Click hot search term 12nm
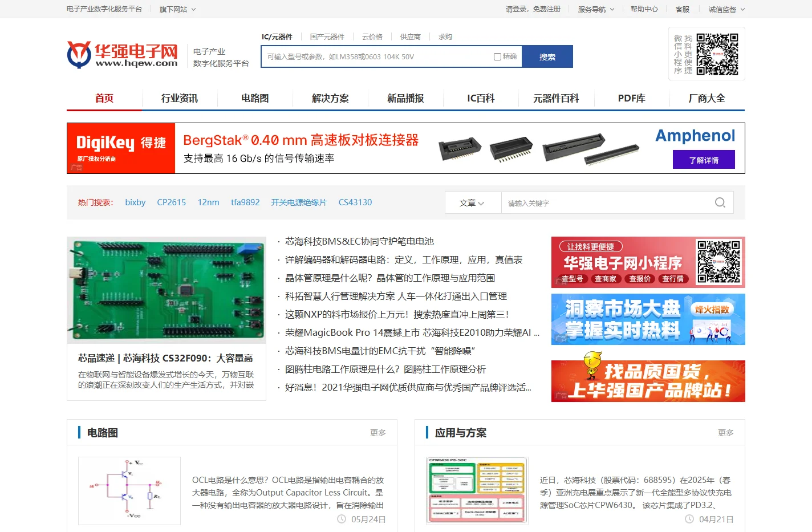Viewport: 812px width, 532px height. pos(209,202)
